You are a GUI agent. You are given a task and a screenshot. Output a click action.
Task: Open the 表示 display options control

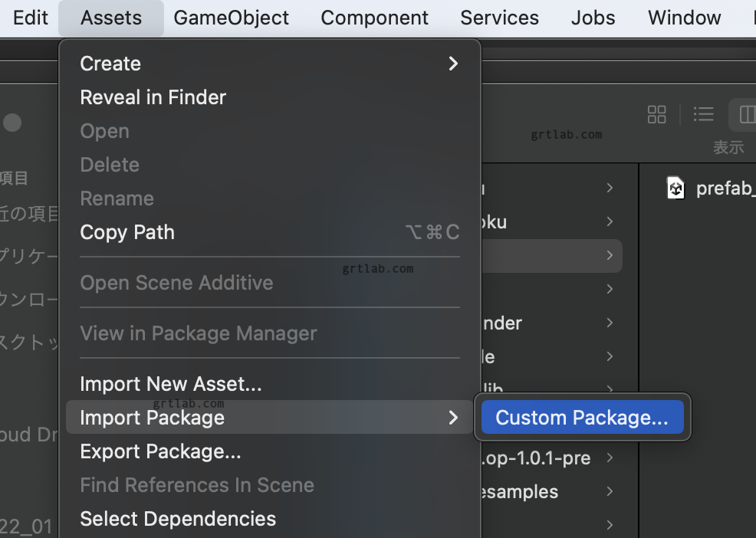(x=728, y=147)
